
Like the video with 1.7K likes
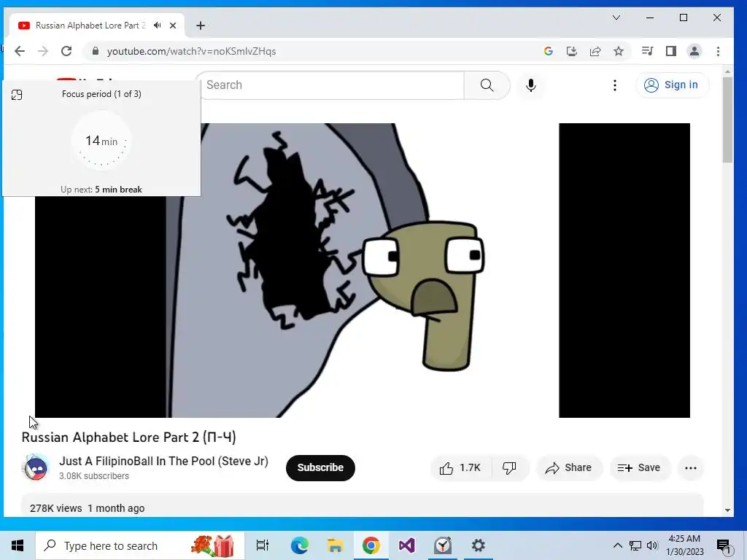click(460, 468)
